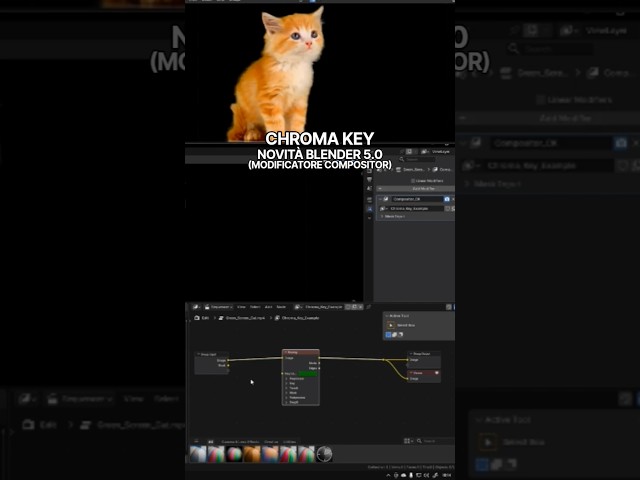
Task: Select the sphere-on-black asset thumbnail
Action: click(x=234, y=454)
